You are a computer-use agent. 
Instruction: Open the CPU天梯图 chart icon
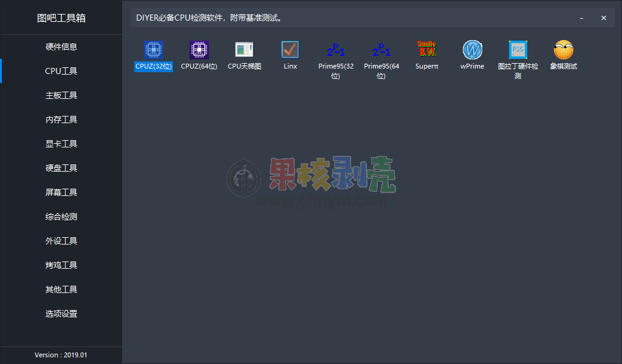[x=244, y=50]
